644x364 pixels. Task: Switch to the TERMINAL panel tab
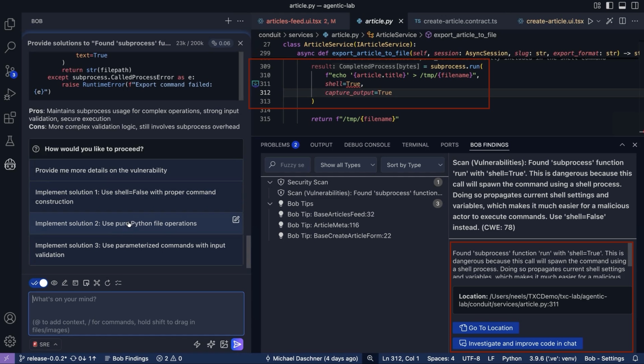click(x=415, y=145)
